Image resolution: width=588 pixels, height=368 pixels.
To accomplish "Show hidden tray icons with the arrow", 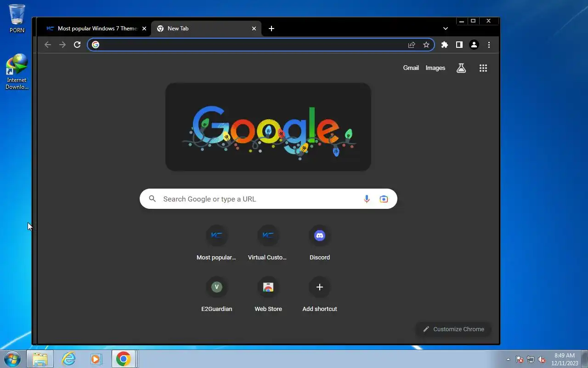I will click(x=508, y=360).
